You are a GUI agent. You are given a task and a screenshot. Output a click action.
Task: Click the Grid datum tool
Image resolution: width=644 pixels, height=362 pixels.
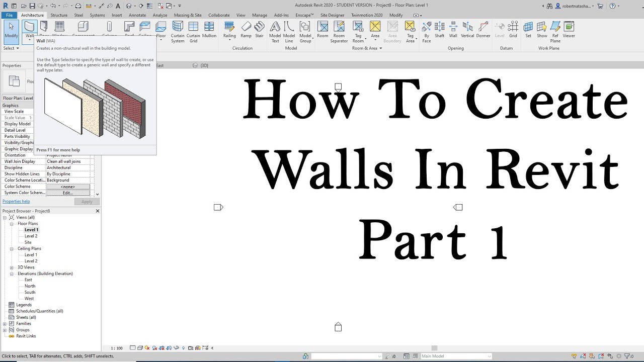point(513,30)
